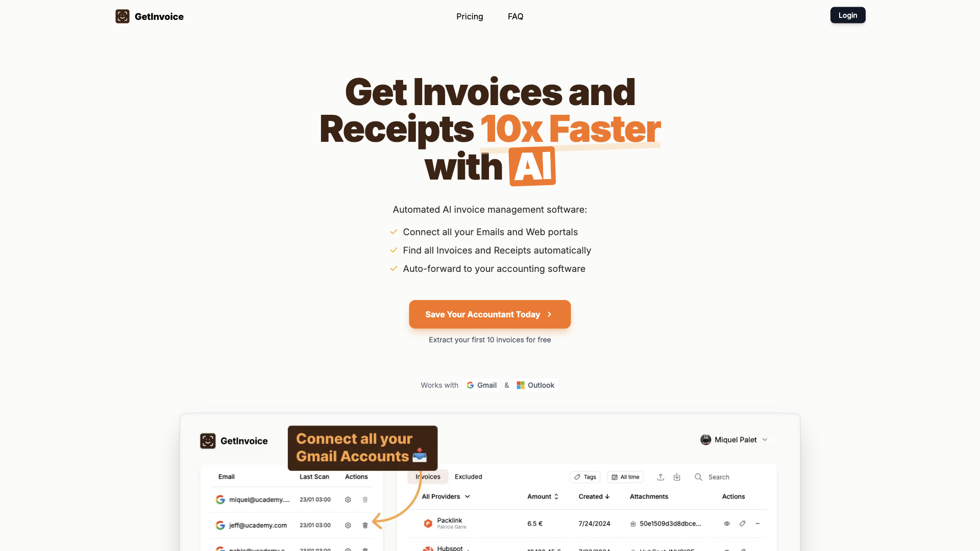Open the Pricing menu item
The image size is (980, 551).
coord(469,16)
